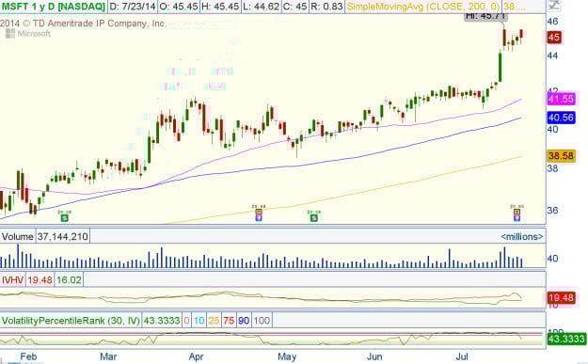Click the Hi: 45.71 price marker
Screen dimensions: 588x364
pos(486,16)
